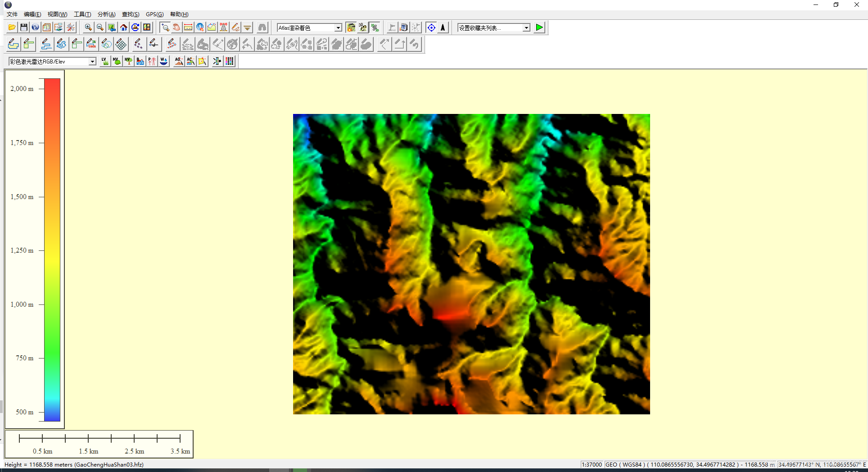Toggle hill shading sun icon
Image resolution: width=868 pixels, height=472 pixels.
351,27
